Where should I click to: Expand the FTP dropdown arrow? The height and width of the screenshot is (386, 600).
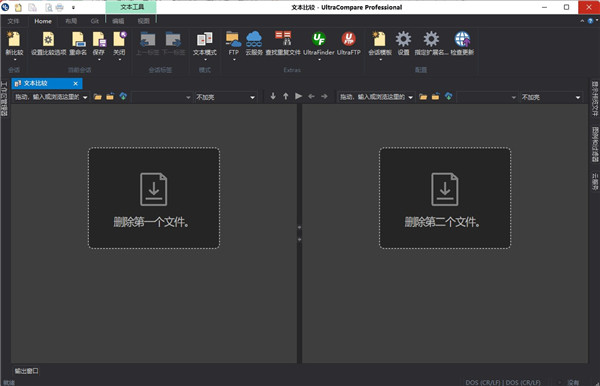tap(234, 60)
